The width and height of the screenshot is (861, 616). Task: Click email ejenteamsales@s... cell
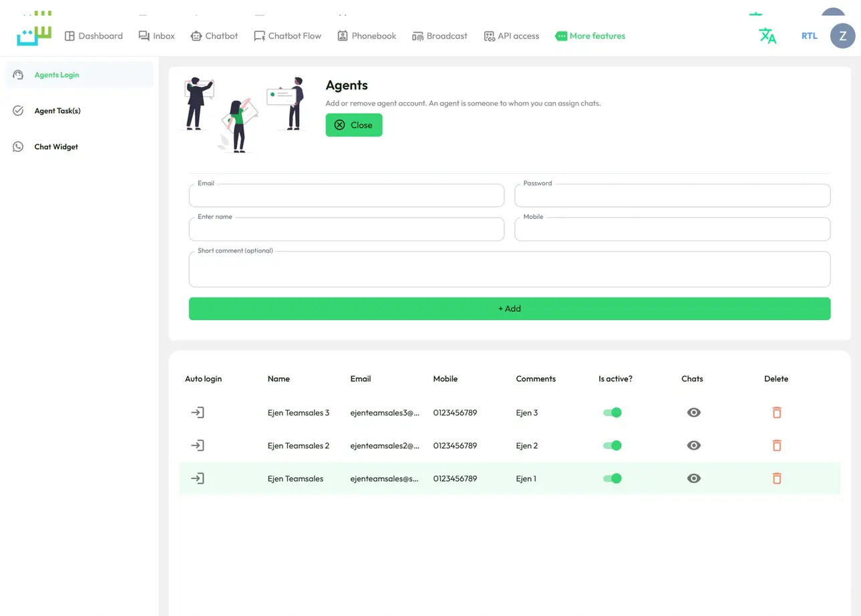point(385,479)
